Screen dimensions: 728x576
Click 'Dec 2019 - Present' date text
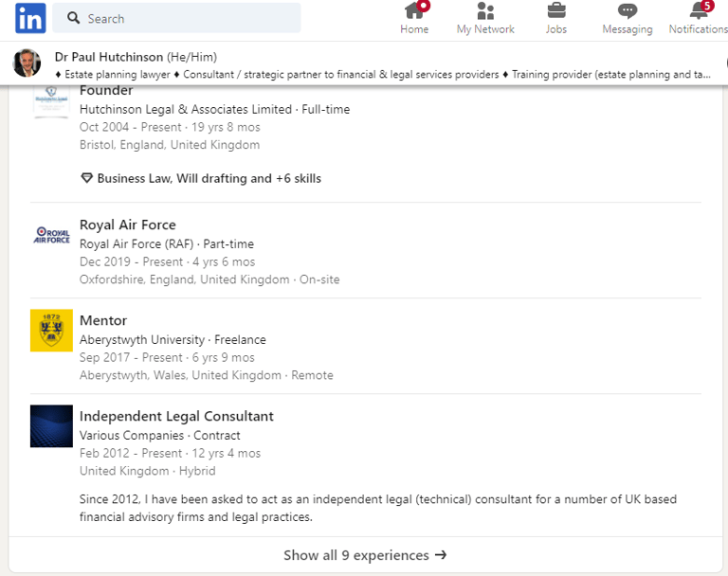pos(131,261)
